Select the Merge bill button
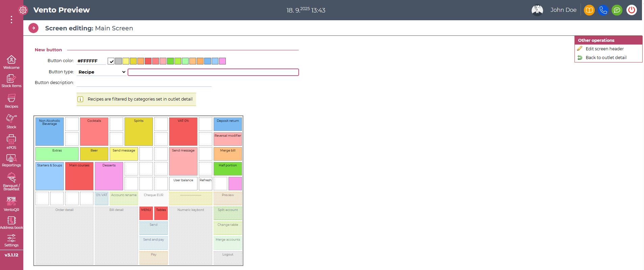 [x=228, y=154]
